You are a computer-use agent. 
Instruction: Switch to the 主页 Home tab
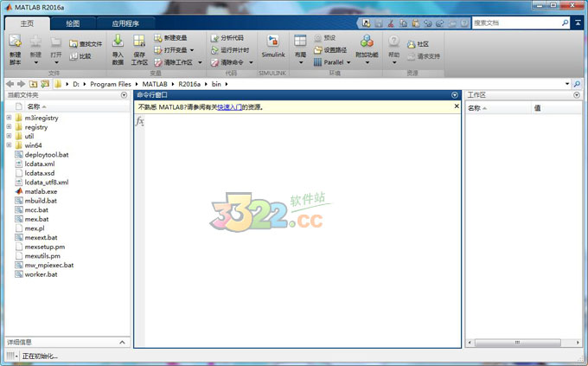point(27,23)
